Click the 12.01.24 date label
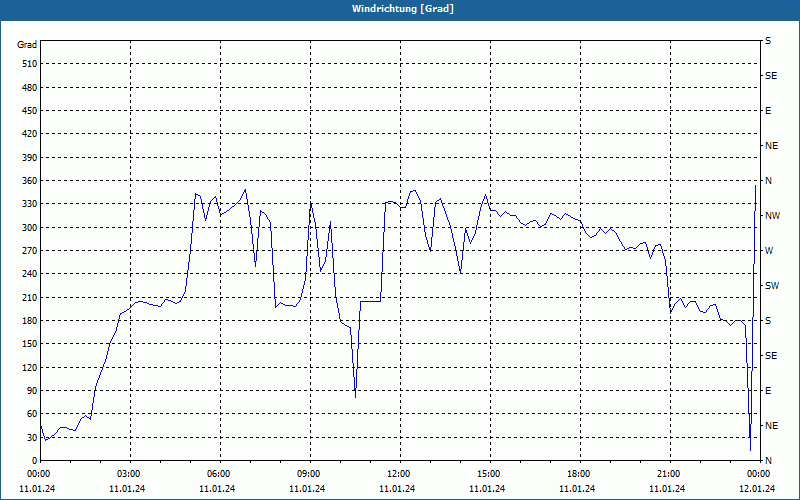The width and height of the screenshot is (800, 500). [x=757, y=489]
